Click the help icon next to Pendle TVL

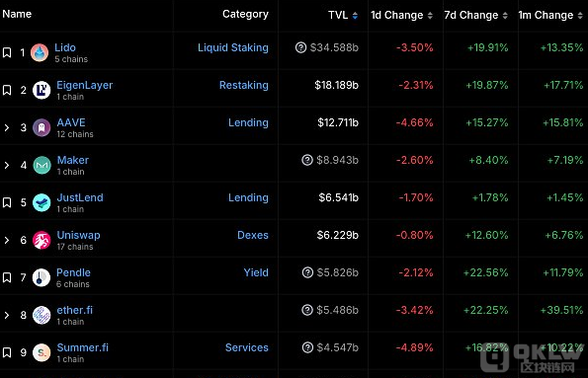(307, 272)
